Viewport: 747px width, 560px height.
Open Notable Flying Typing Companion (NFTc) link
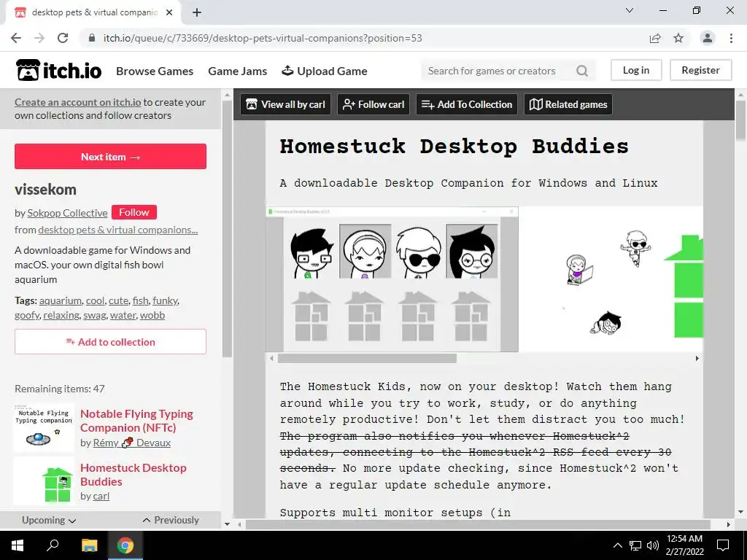[x=136, y=421]
